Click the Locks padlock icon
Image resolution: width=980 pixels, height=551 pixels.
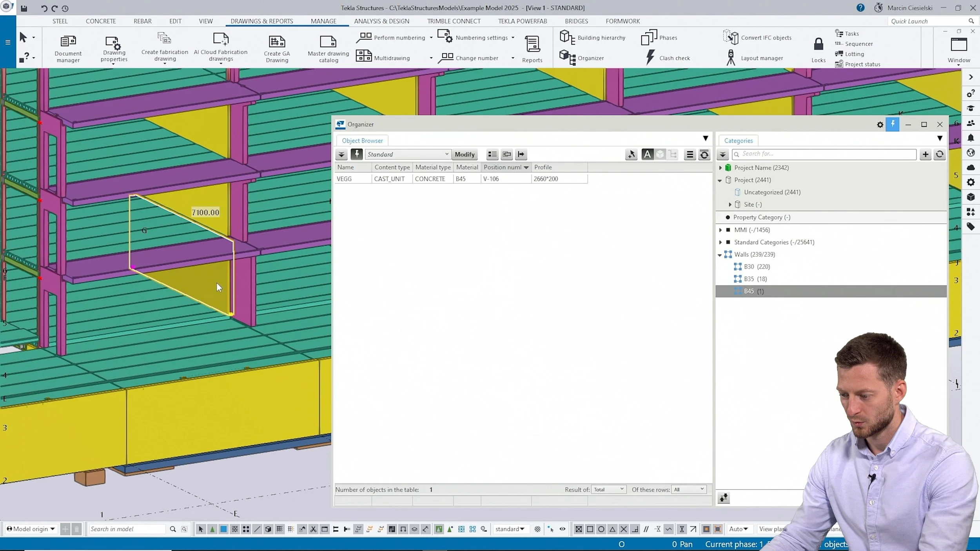(818, 44)
